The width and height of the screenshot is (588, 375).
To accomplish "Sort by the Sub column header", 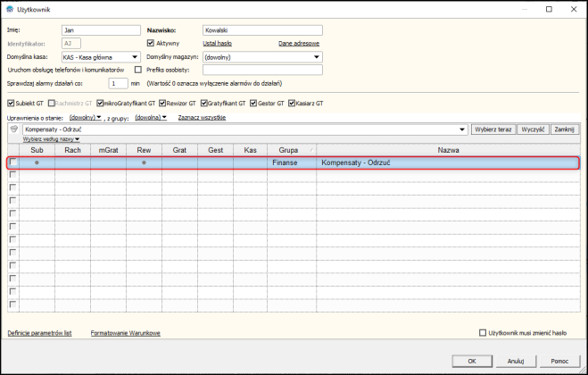I will [37, 150].
